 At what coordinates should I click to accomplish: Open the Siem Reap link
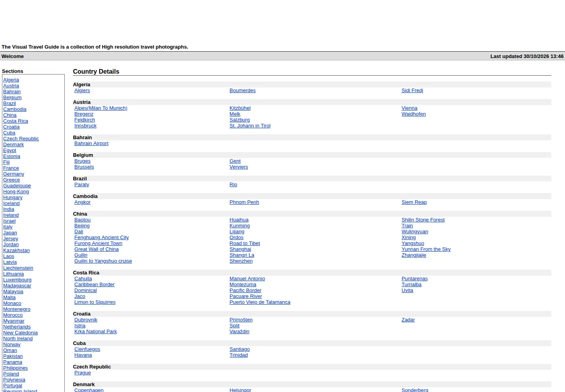click(x=414, y=202)
